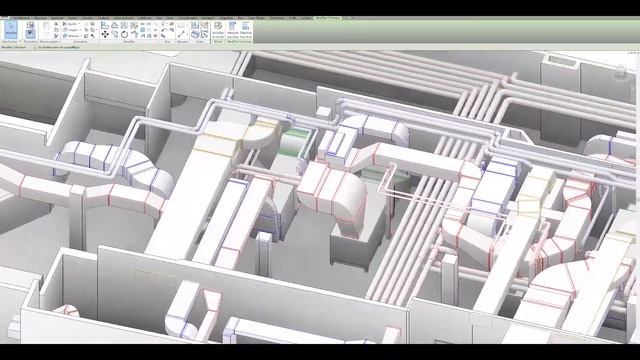Select the Join geometry tool icon
This screenshot has height=360, width=640.
[64, 36]
